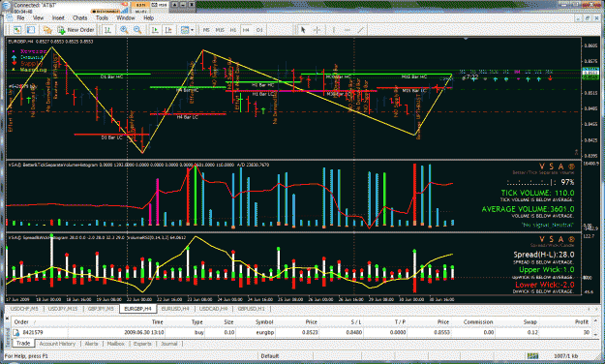Open the Tools menu
Screen dimensions: 605x364
[102, 17]
